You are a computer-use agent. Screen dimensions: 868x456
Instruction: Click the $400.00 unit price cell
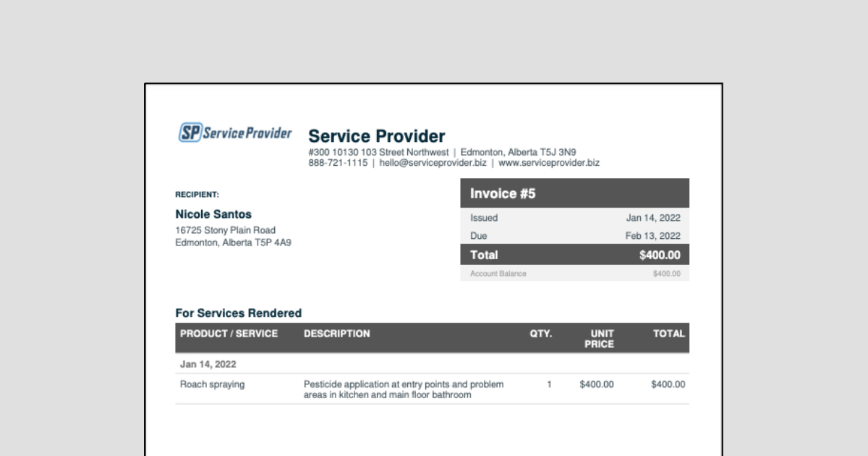597,384
